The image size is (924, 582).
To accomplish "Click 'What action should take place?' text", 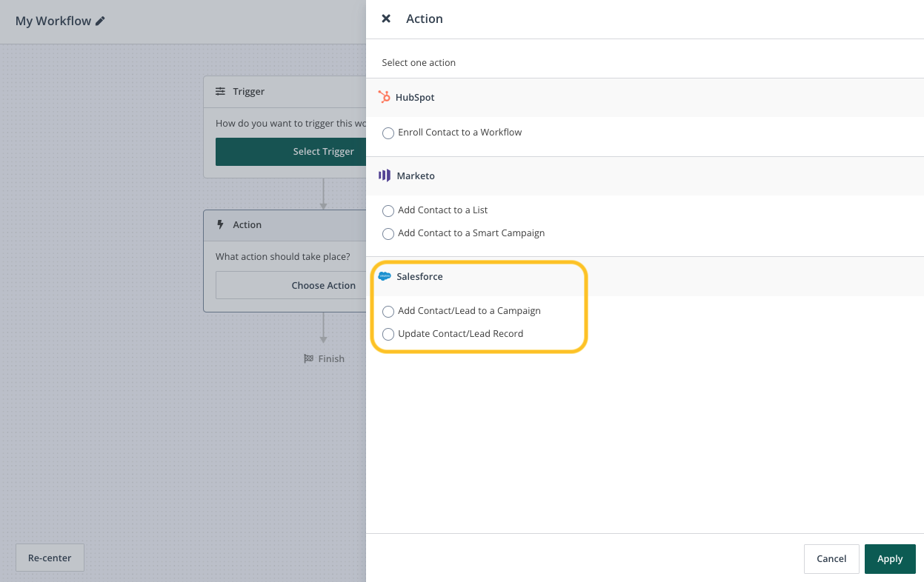I will coord(283,256).
